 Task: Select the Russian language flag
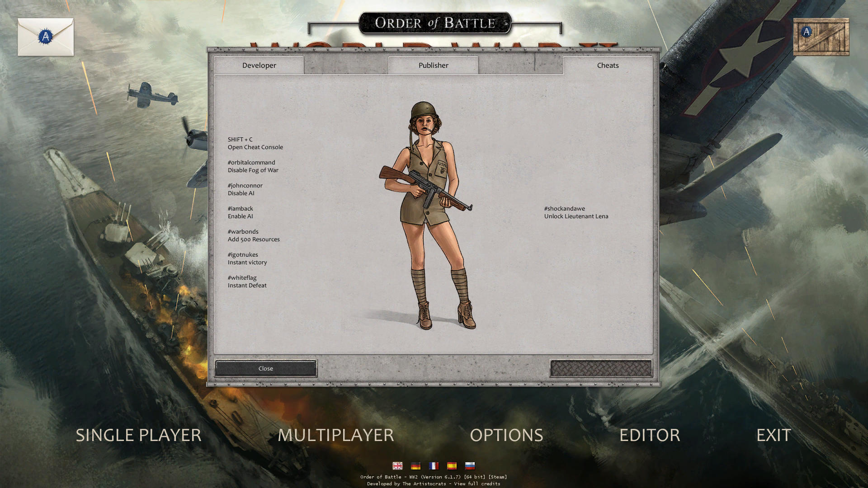tap(470, 466)
